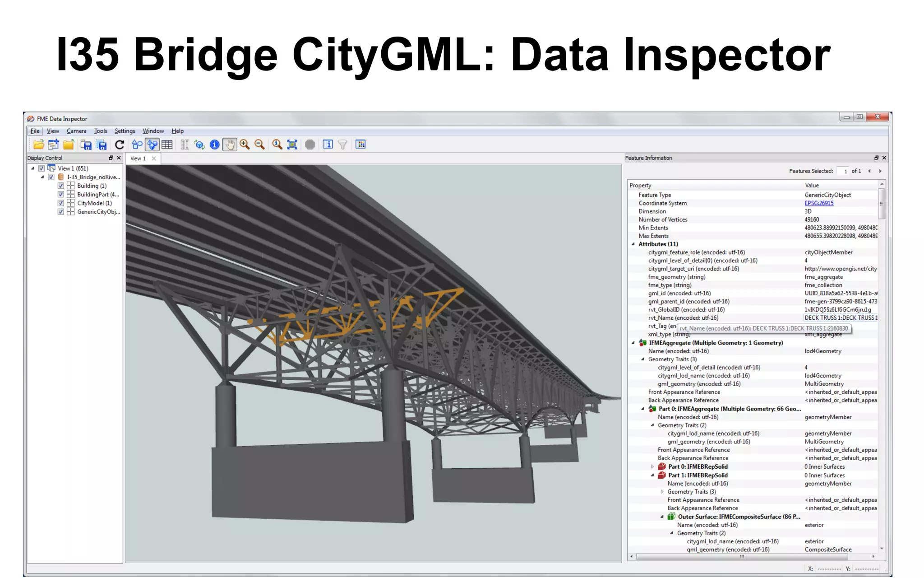
Task: Select the GenericCityObj layer name
Action: 98,212
